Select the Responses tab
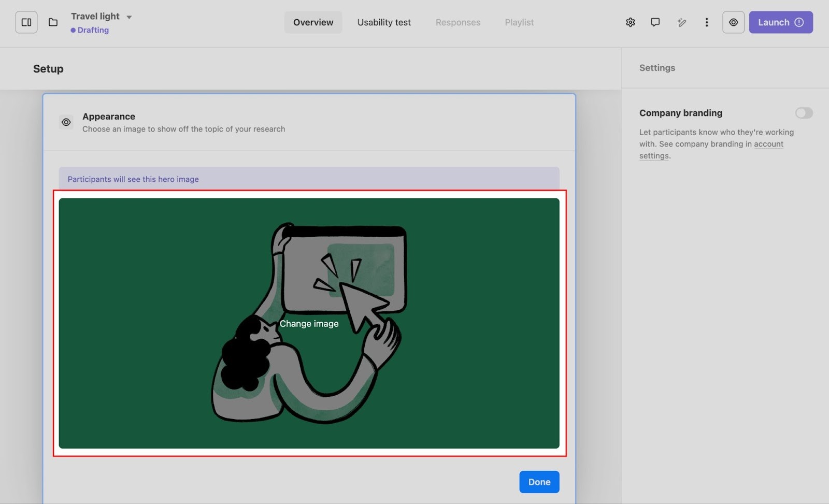Screen dimensions: 829x504 tap(458, 22)
